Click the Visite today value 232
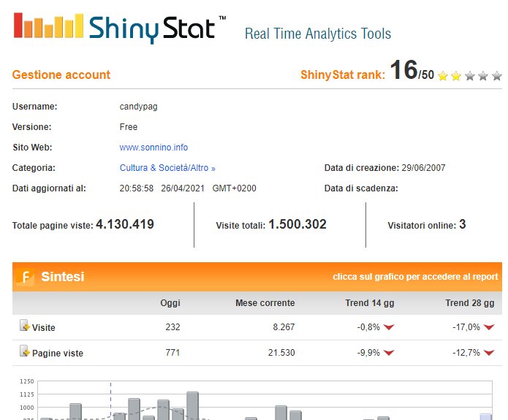 coord(173,327)
